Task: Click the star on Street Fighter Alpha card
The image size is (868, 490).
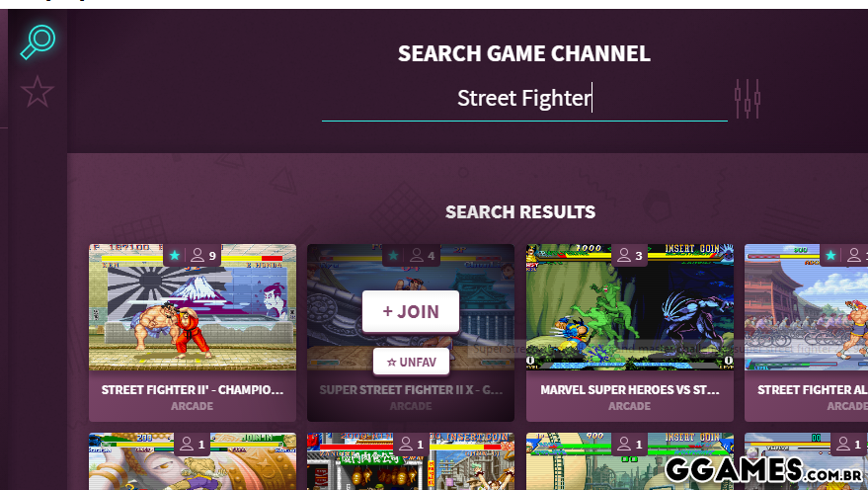Action: tap(830, 255)
